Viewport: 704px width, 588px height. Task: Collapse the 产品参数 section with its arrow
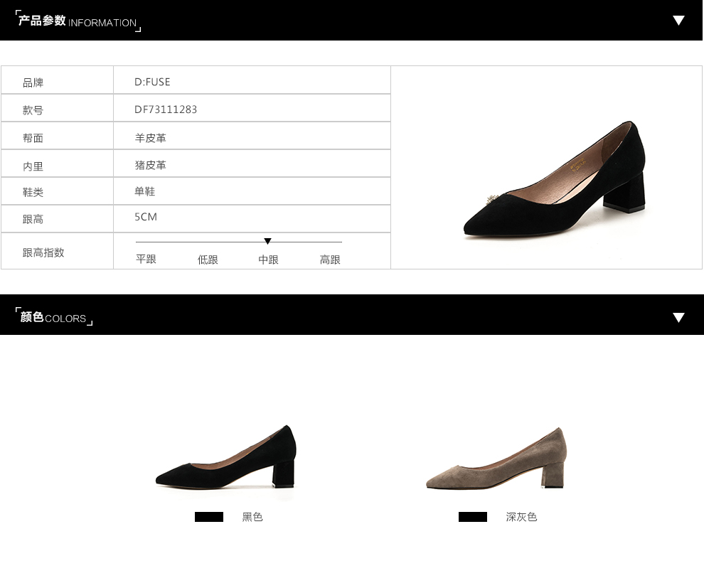(678, 21)
